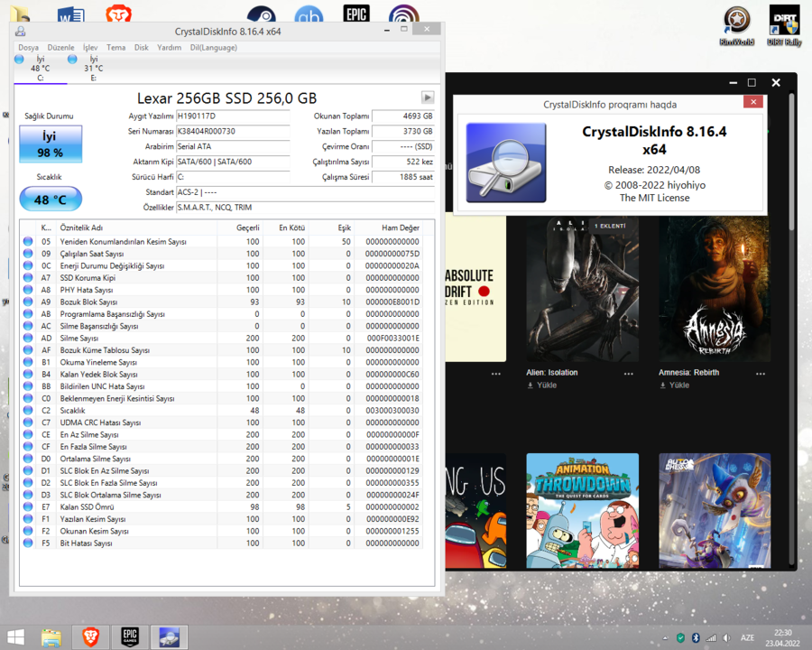Click the Çalışma Süresi value 1885 saat
The image size is (812, 650).
point(403,177)
